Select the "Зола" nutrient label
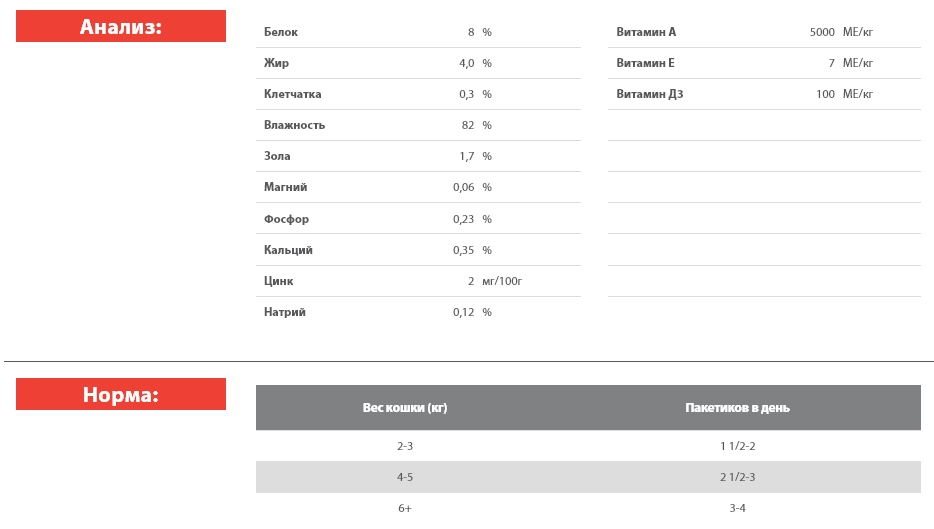 pyautogui.click(x=277, y=156)
